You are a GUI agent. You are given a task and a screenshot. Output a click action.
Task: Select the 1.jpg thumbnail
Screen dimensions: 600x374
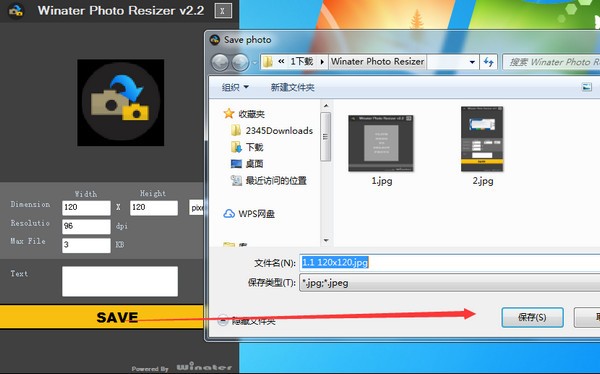tap(381, 143)
